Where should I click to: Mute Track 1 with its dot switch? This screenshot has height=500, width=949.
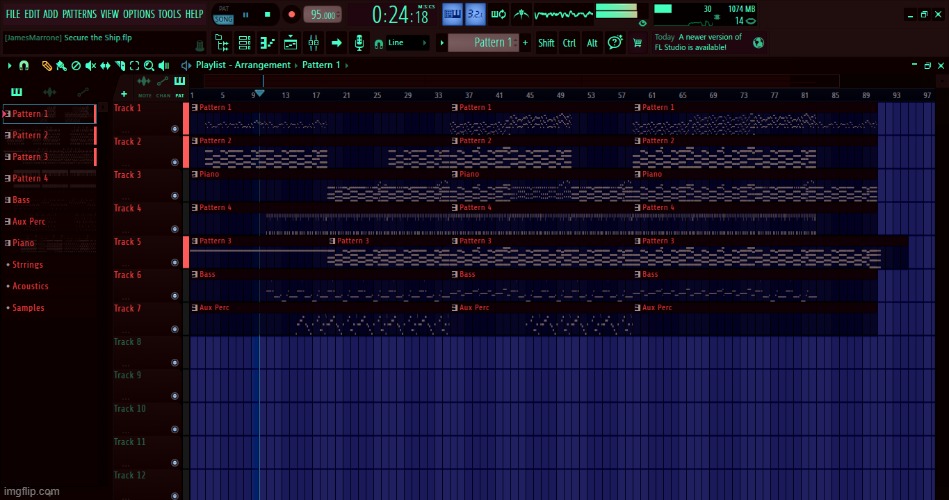175,129
